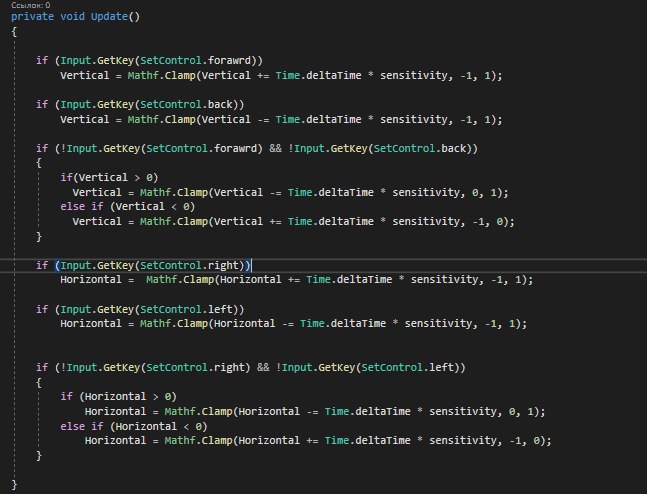
Task: Click the opening brace under the '!Input...forawrd' condition
Action: (x=39, y=163)
